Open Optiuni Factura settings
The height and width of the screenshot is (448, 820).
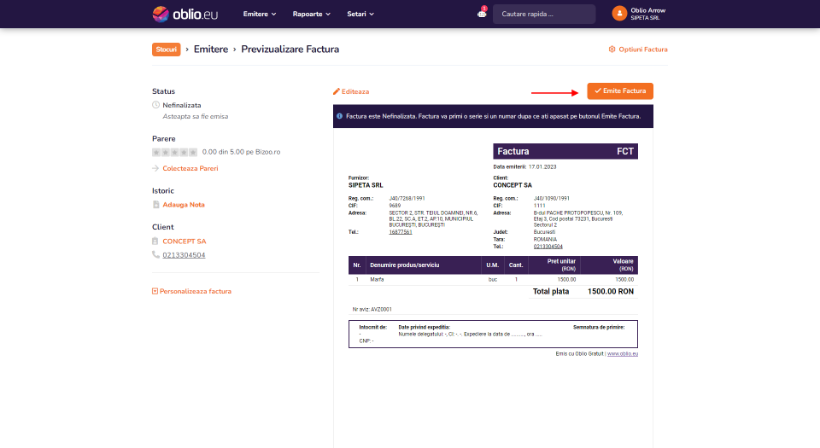(638, 49)
